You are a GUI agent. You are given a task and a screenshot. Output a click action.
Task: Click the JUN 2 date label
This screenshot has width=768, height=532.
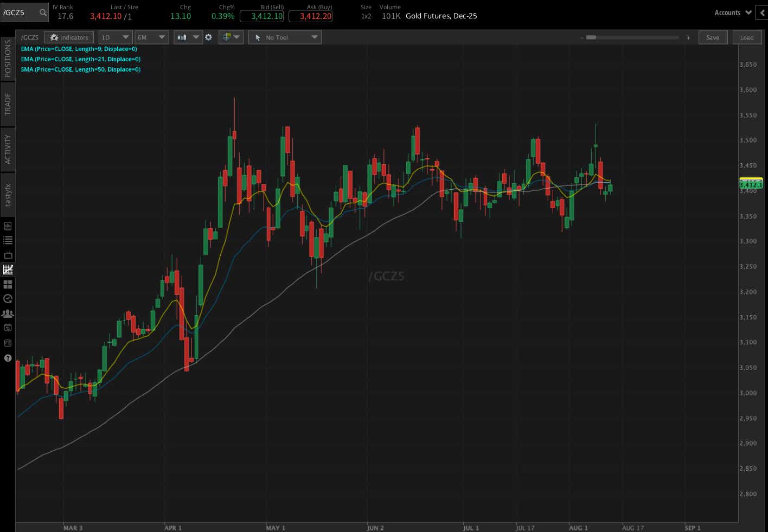click(375, 528)
